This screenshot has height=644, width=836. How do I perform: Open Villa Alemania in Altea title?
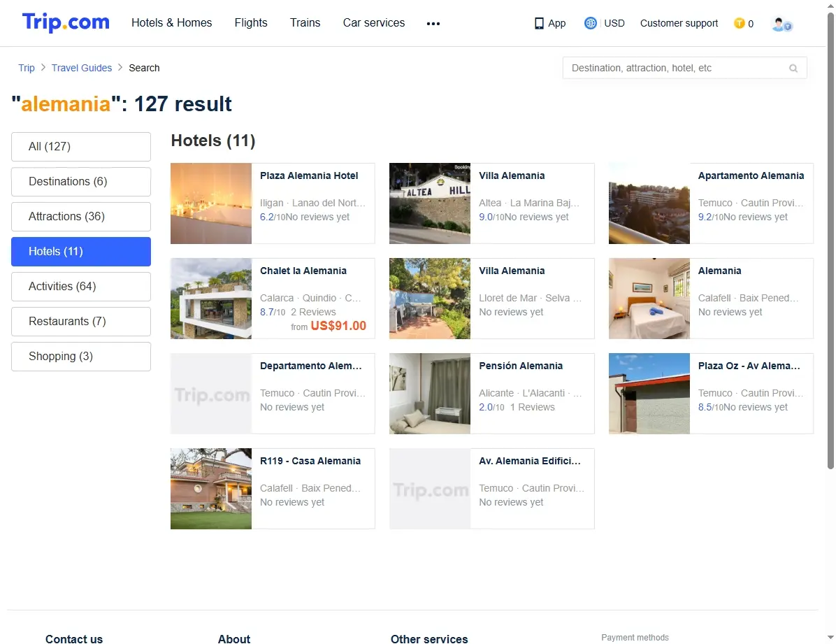[x=512, y=176]
